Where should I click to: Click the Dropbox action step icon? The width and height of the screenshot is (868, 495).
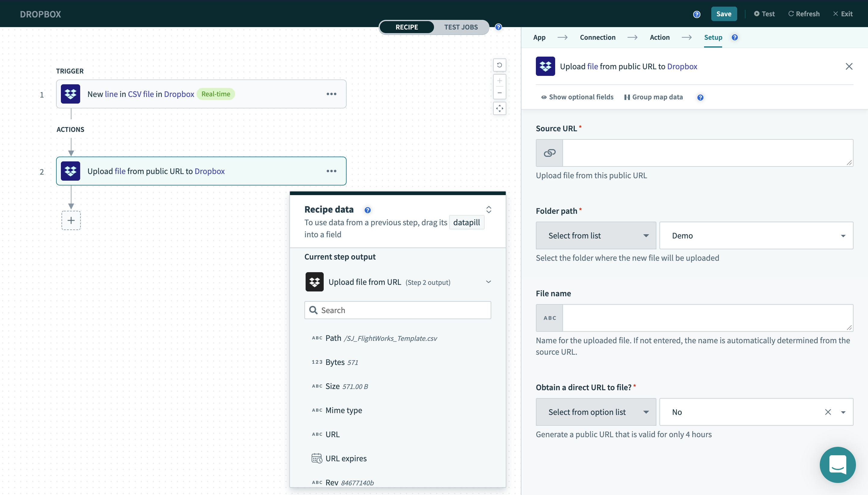point(70,171)
